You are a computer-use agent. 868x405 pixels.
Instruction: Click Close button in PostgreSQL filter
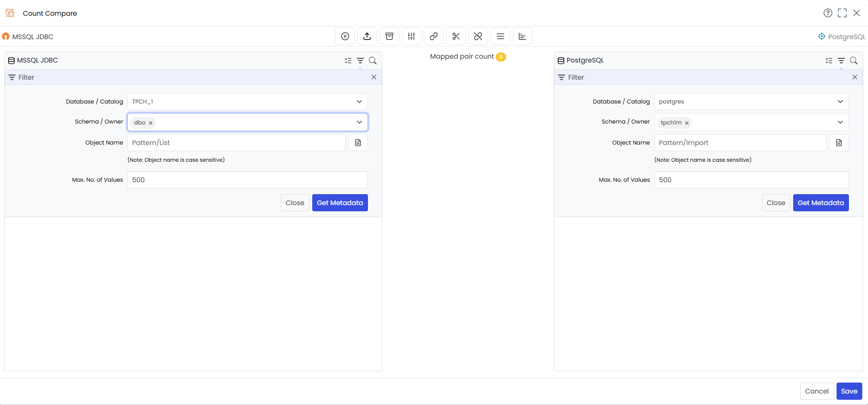[776, 203]
